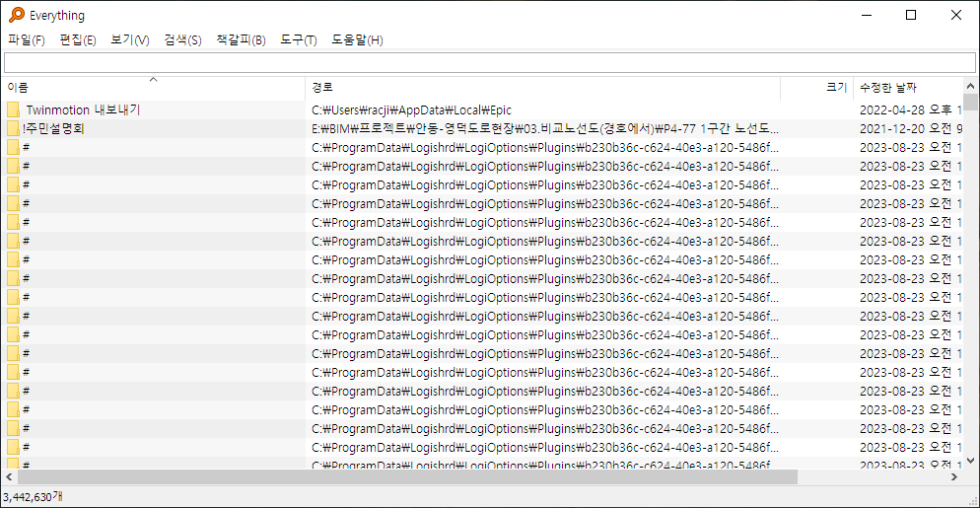980x508 pixels.
Task: Click path C:\Users\racji\AppData\Local\Epic
Action: pyautogui.click(x=412, y=110)
